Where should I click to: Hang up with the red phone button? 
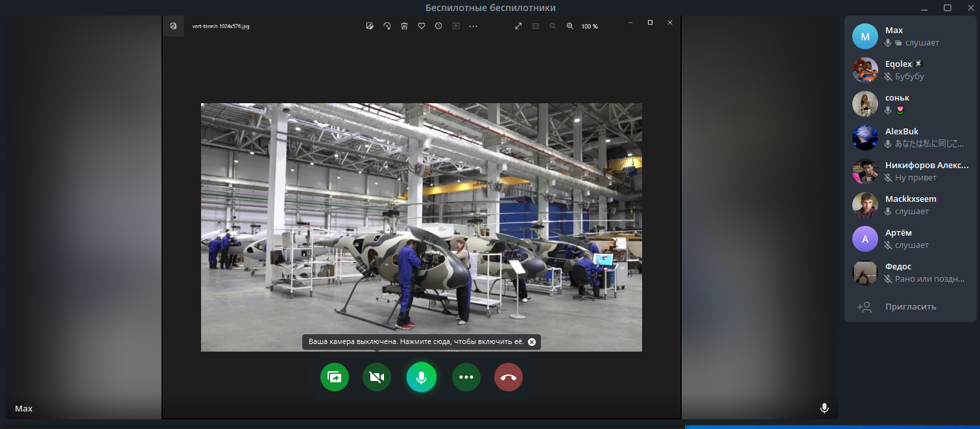click(508, 377)
